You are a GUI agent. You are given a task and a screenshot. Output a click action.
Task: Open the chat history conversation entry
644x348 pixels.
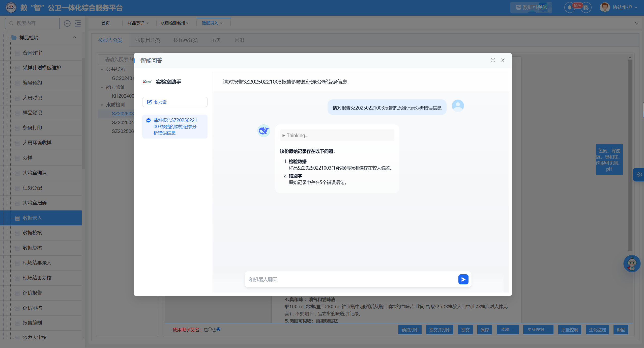tap(175, 126)
